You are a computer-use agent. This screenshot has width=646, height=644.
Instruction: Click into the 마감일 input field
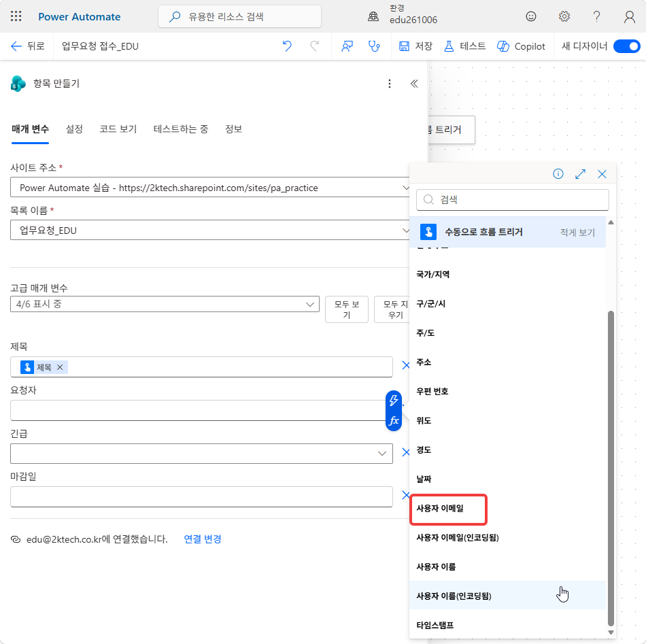tap(201, 496)
